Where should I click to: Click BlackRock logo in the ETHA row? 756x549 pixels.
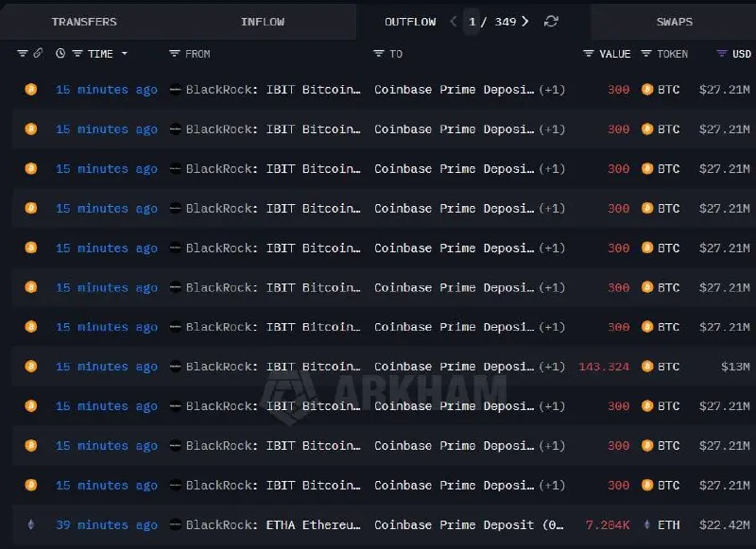tap(176, 524)
